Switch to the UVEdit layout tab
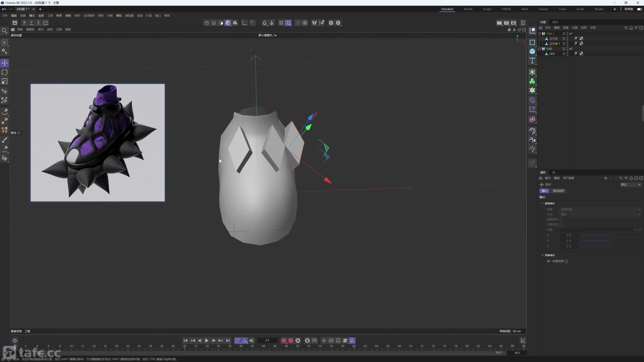Screen dimensions: 644x362 [506, 9]
